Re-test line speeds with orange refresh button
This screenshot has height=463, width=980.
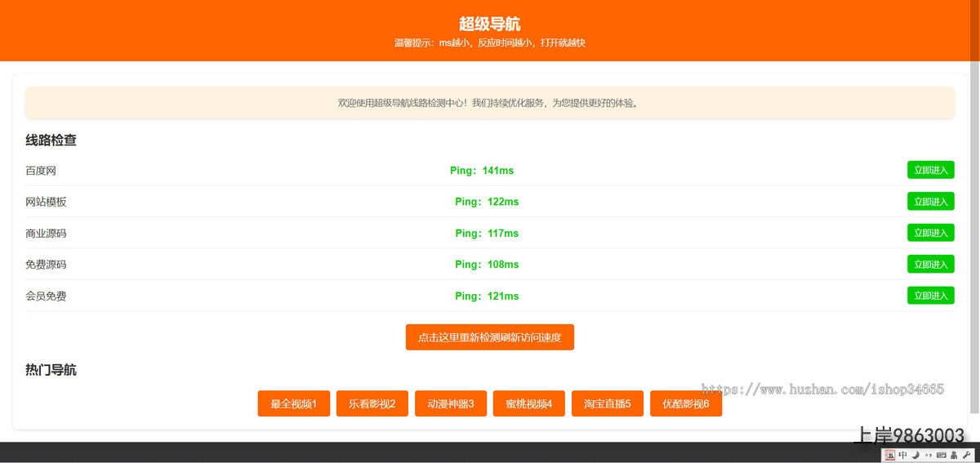click(489, 337)
